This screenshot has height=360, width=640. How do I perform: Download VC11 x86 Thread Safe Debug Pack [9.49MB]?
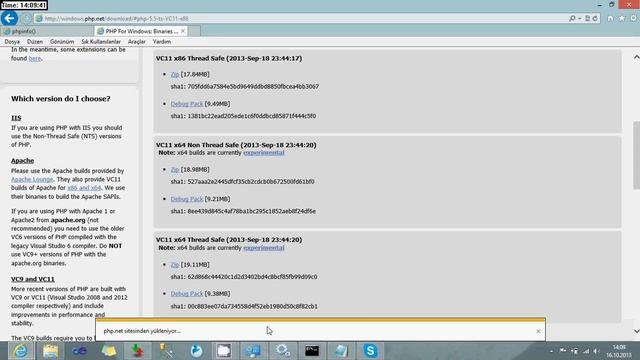tap(187, 104)
